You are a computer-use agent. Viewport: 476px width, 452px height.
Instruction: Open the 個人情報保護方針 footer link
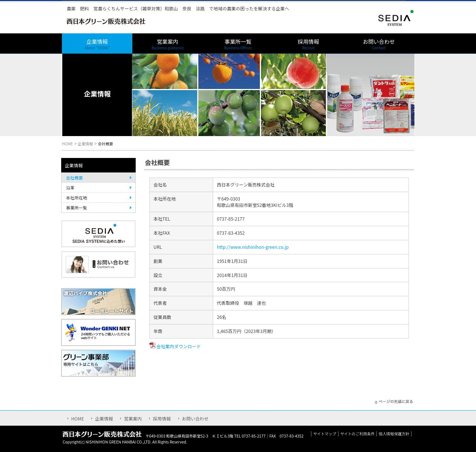[394, 434]
